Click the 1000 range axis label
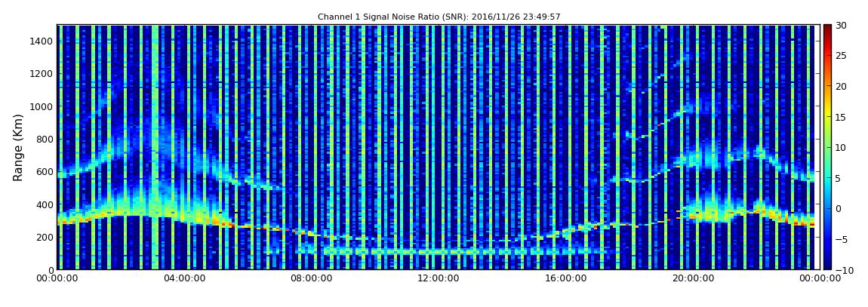The image size is (868, 307). pyautogui.click(x=42, y=106)
